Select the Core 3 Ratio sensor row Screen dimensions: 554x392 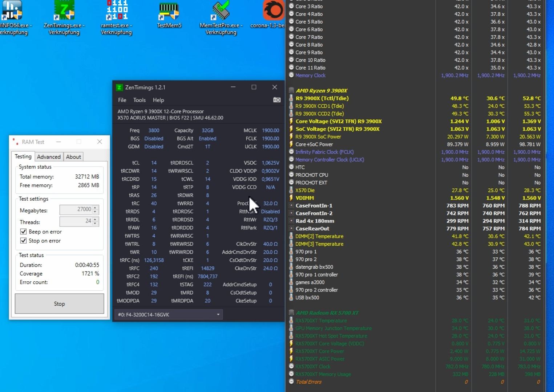[x=415, y=6]
